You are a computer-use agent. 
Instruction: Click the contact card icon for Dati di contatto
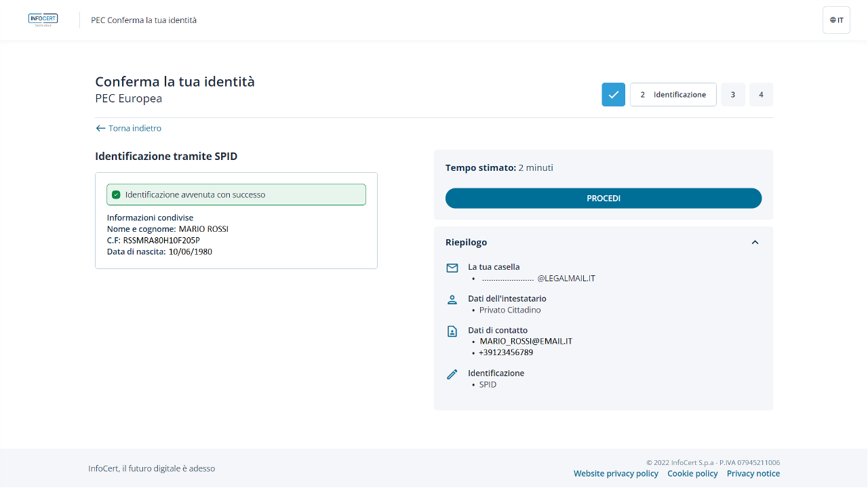pyautogui.click(x=452, y=331)
